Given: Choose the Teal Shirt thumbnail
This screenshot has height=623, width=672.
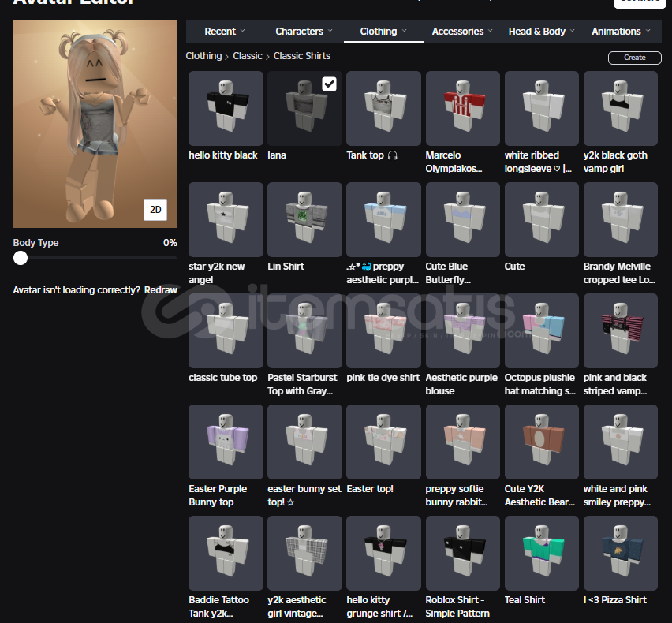Looking at the screenshot, I should 542,553.
